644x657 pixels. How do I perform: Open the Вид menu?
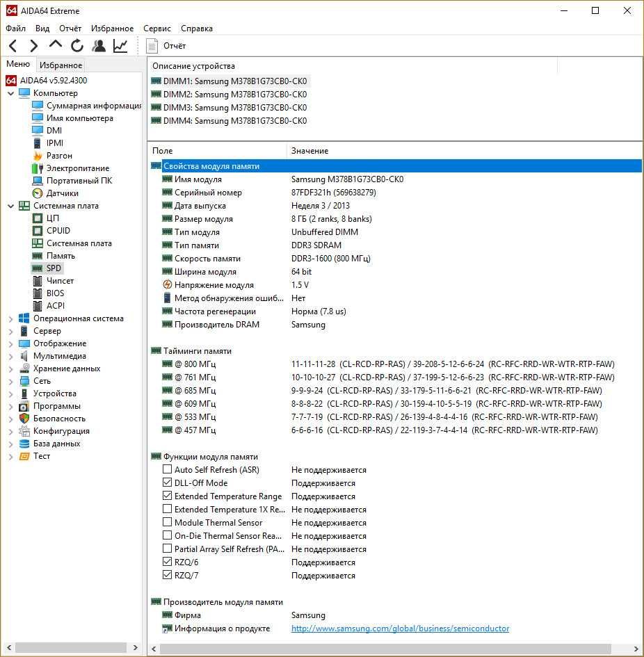tap(42, 29)
